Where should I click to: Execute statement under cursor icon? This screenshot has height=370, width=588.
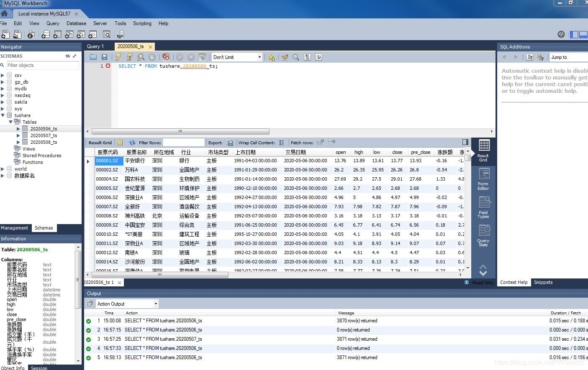point(130,57)
